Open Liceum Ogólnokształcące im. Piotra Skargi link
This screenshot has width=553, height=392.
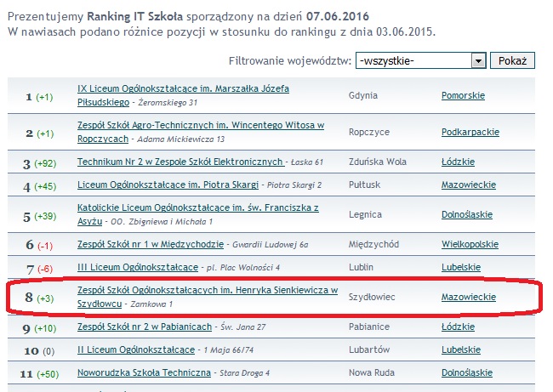(168, 185)
